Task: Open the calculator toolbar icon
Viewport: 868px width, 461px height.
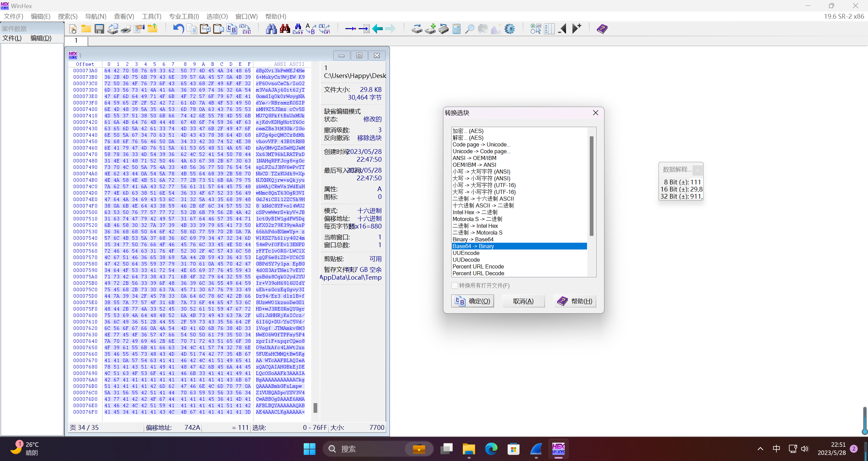Action: (457, 29)
